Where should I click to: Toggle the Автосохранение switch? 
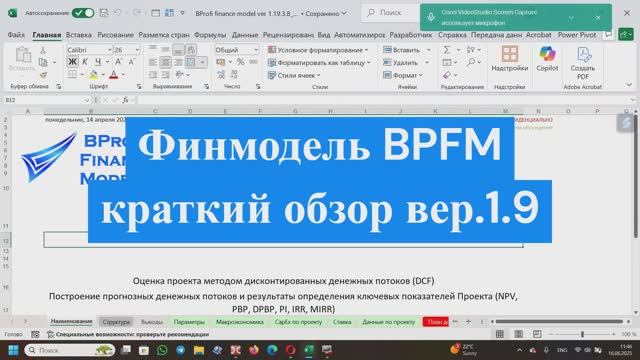click(x=83, y=13)
